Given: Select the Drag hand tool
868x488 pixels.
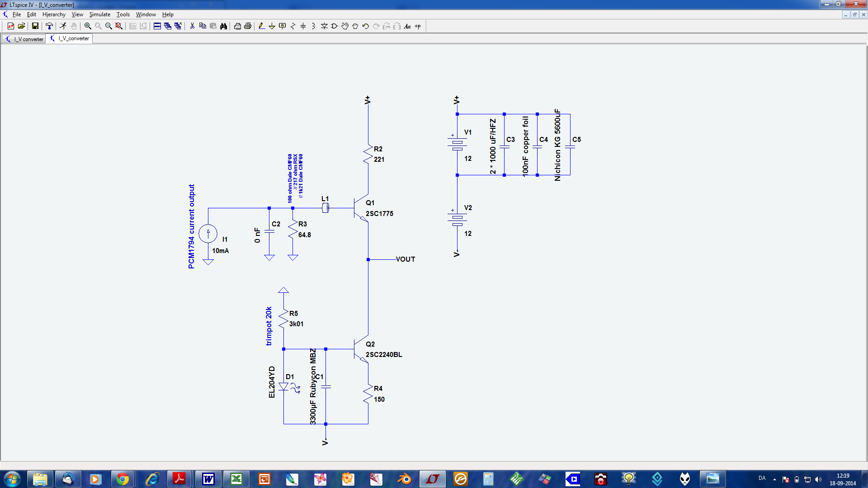Looking at the screenshot, I should (x=355, y=26).
